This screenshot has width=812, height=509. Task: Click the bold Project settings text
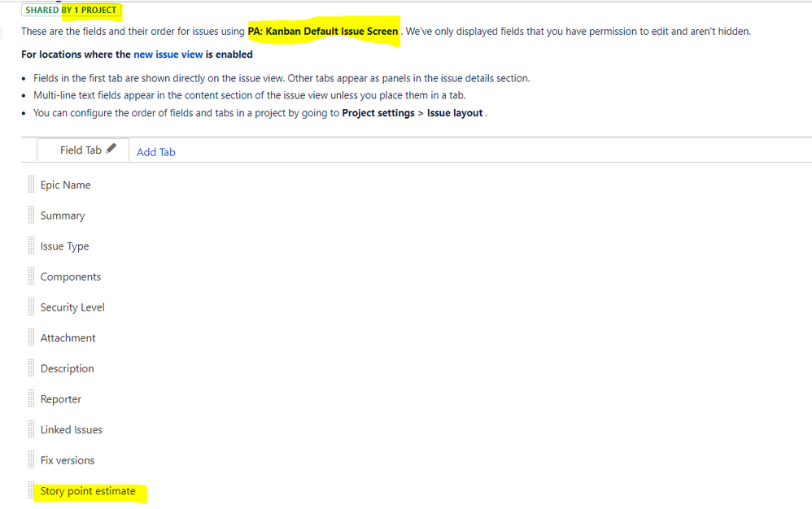coord(378,113)
